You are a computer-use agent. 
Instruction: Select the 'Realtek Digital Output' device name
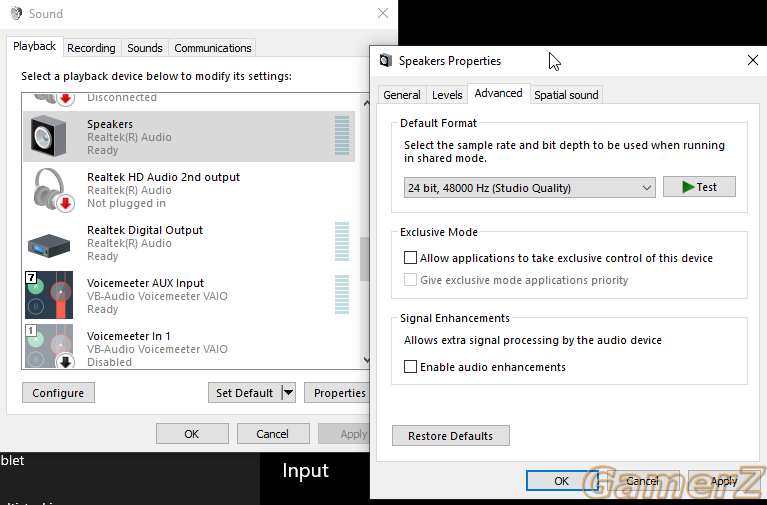[145, 230]
